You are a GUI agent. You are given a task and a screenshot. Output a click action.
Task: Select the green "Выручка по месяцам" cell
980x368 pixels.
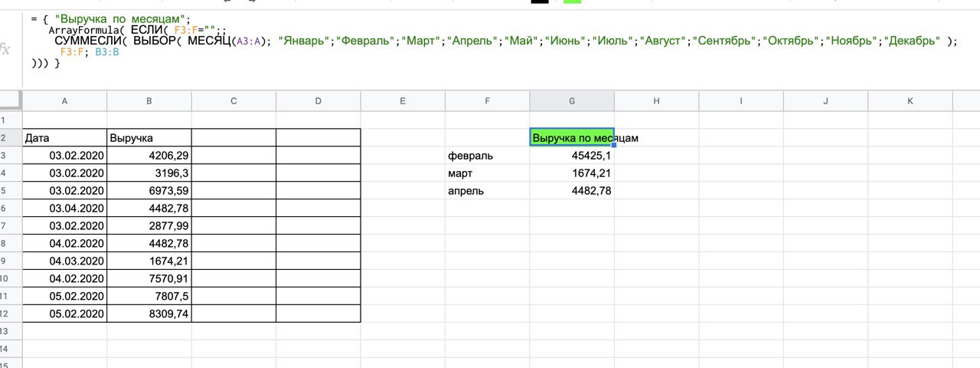tap(572, 138)
